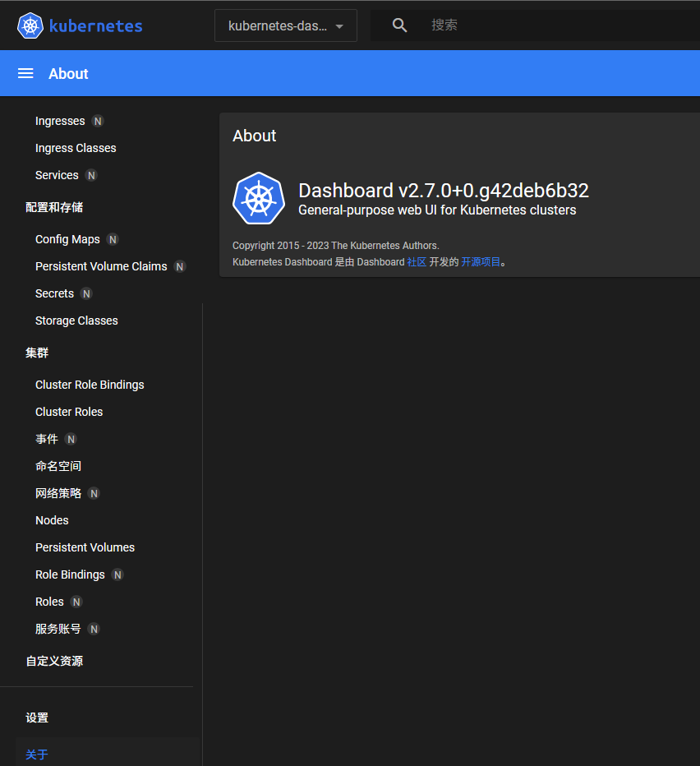Click the search magnifier icon
The width and height of the screenshot is (700, 766).
(400, 25)
